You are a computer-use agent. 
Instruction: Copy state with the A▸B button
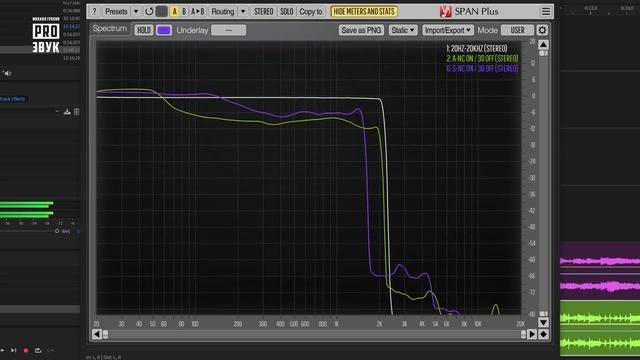(198, 11)
